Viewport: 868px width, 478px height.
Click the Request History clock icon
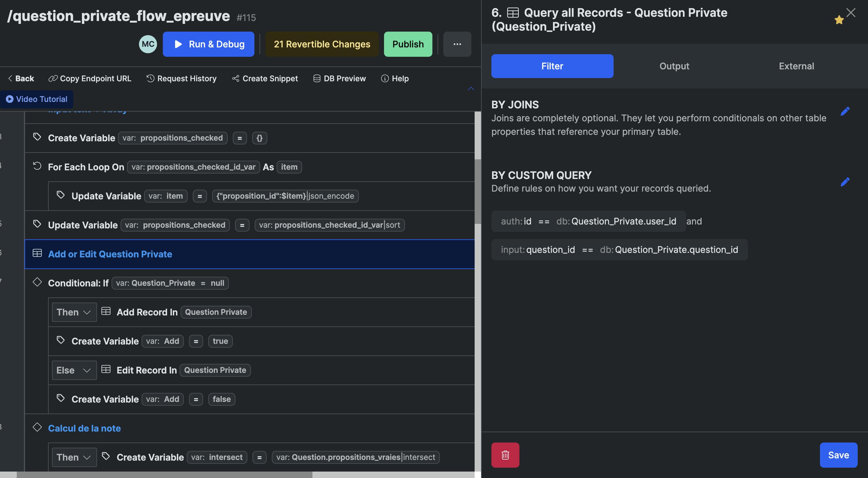(150, 79)
